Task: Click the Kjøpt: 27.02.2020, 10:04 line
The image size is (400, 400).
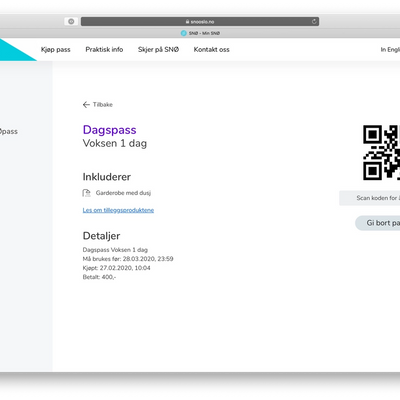Action: (x=117, y=268)
